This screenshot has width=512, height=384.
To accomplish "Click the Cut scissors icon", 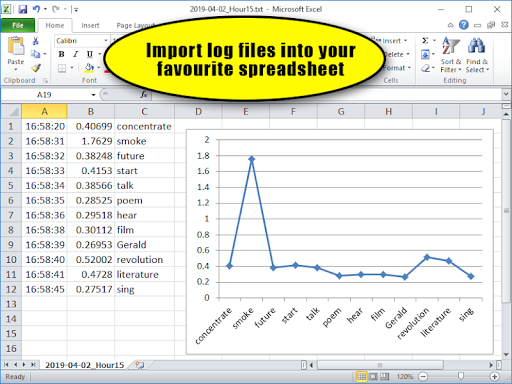I will 35,41.
